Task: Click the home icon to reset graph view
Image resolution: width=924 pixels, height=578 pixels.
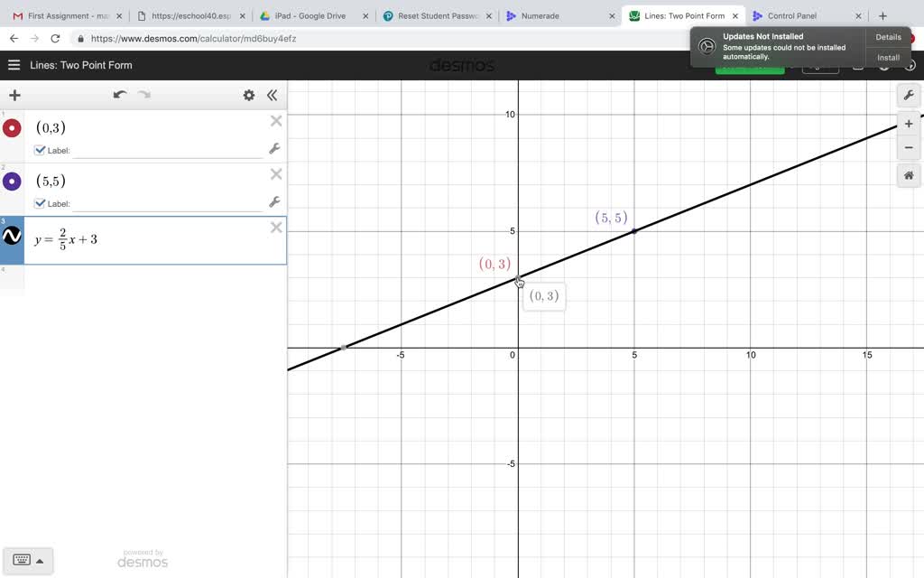Action: (909, 175)
